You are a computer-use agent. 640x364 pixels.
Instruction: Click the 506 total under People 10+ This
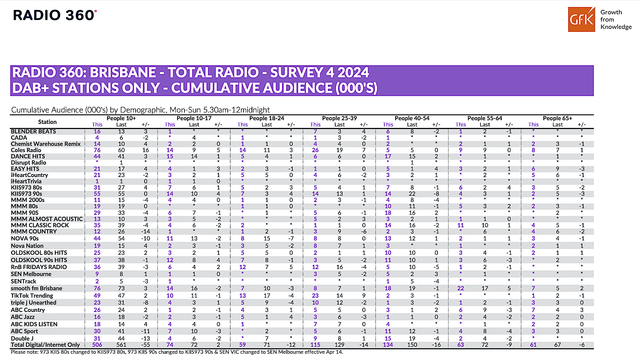point(97,345)
